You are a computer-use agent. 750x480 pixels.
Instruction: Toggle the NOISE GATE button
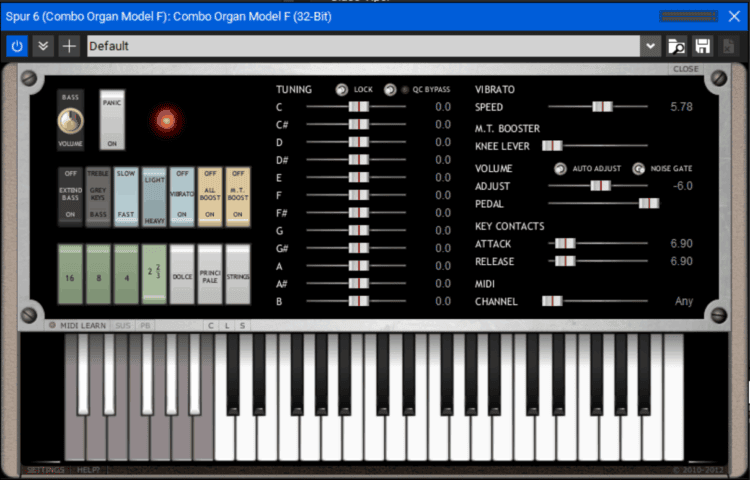(638, 168)
